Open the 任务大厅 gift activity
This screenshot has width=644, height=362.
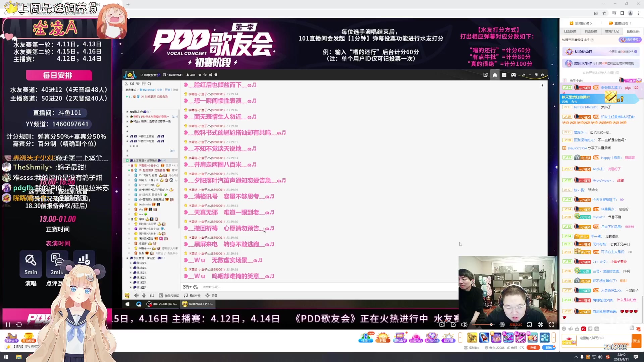[x=11, y=338]
